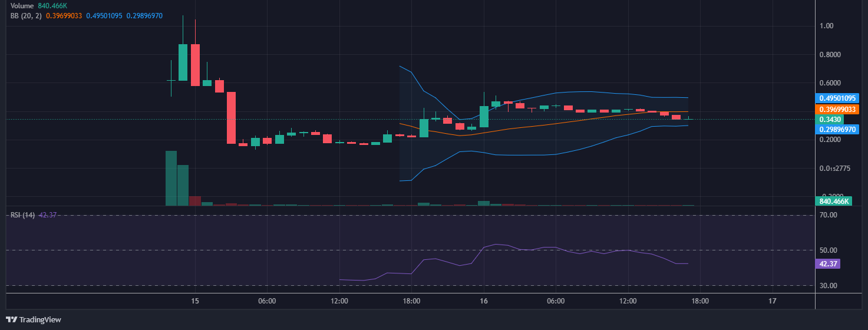Click the blue 0.49501095 tag on price axis
Image resolution: width=868 pixels, height=330 pixels.
[x=837, y=98]
